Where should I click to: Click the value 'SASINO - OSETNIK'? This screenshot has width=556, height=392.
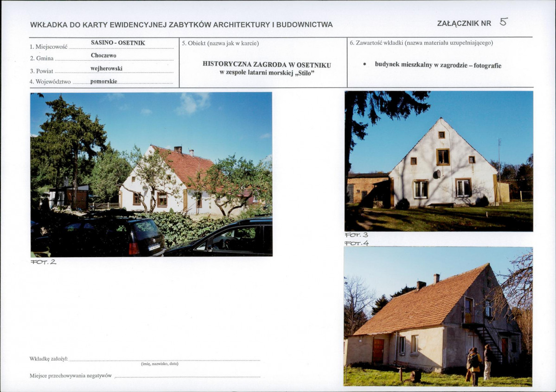[118, 43]
